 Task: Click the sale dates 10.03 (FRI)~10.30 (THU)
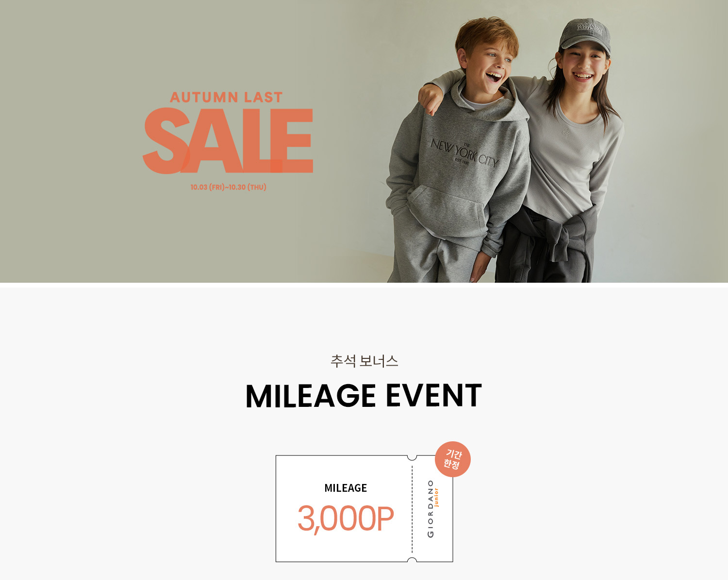228,187
